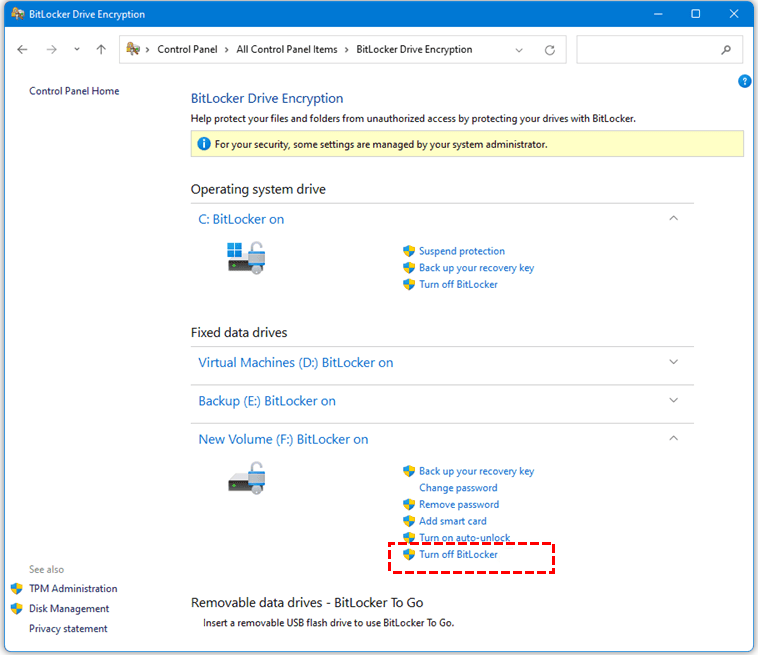Click the text "Fixed data drives"
Viewport: 758px width, 655px height.
(x=239, y=333)
